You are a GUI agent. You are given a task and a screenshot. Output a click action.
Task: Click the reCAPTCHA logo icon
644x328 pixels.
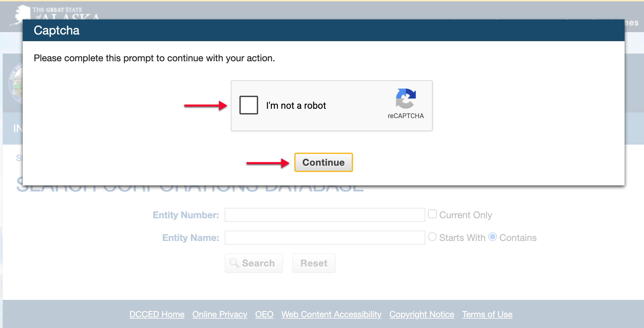pos(406,98)
